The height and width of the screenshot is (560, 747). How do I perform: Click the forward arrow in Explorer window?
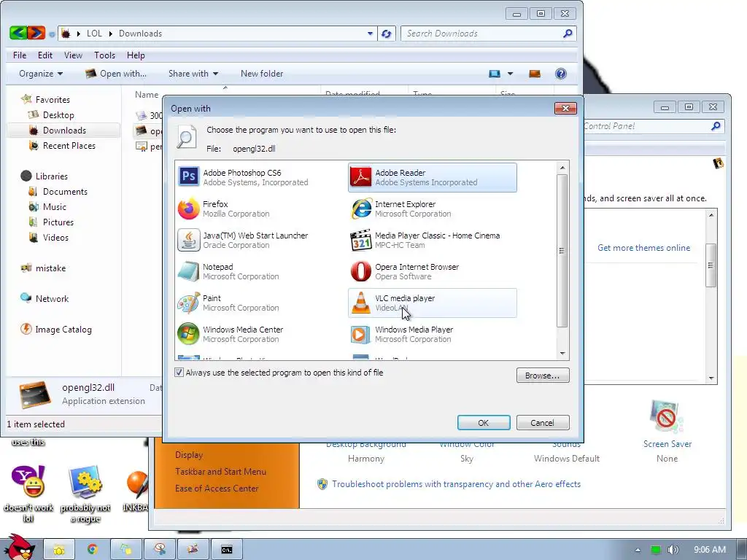click(x=36, y=33)
